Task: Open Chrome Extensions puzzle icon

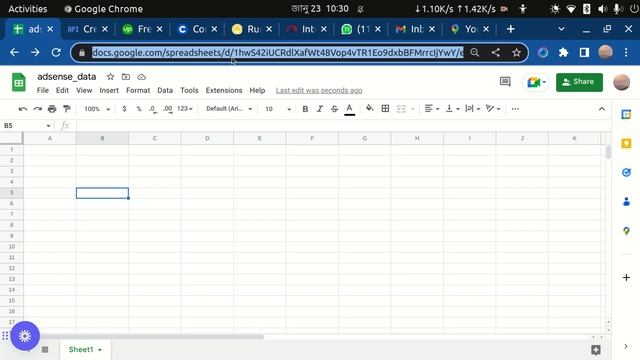Action: pyautogui.click(x=563, y=52)
